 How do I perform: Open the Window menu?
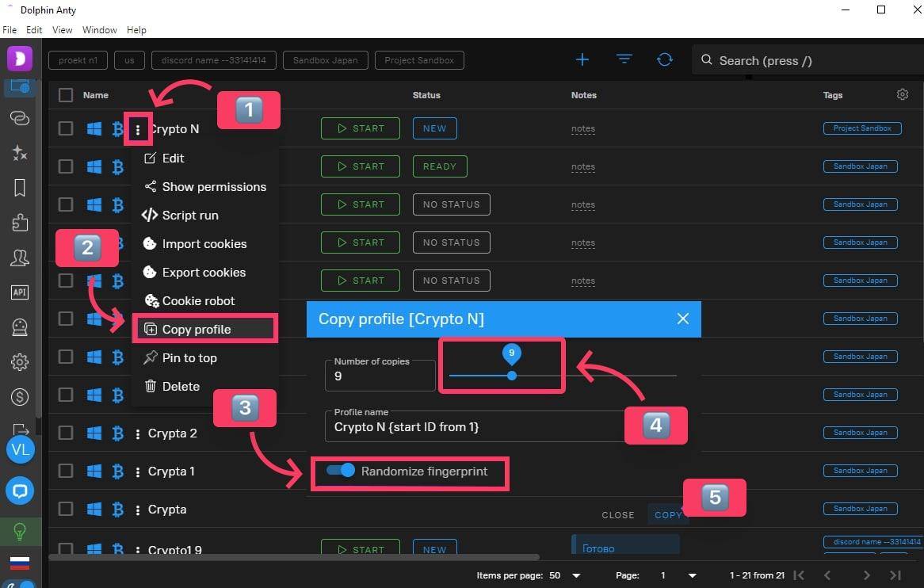coord(100,29)
